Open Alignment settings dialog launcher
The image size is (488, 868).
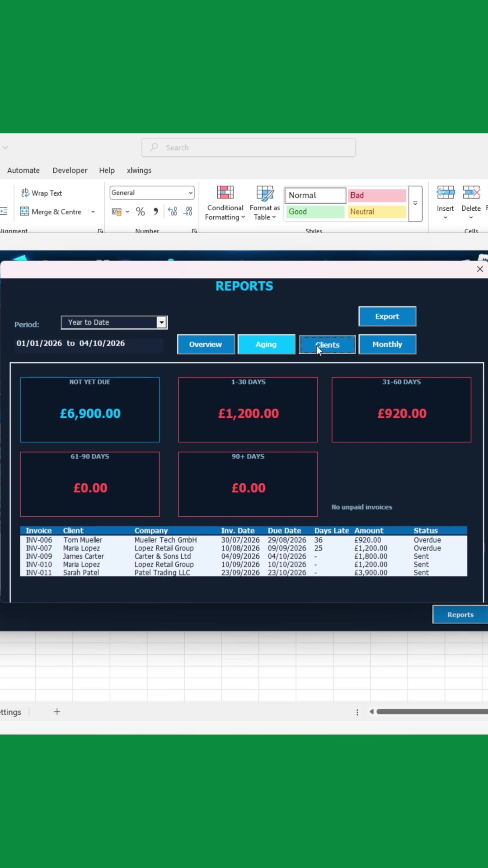click(x=100, y=231)
